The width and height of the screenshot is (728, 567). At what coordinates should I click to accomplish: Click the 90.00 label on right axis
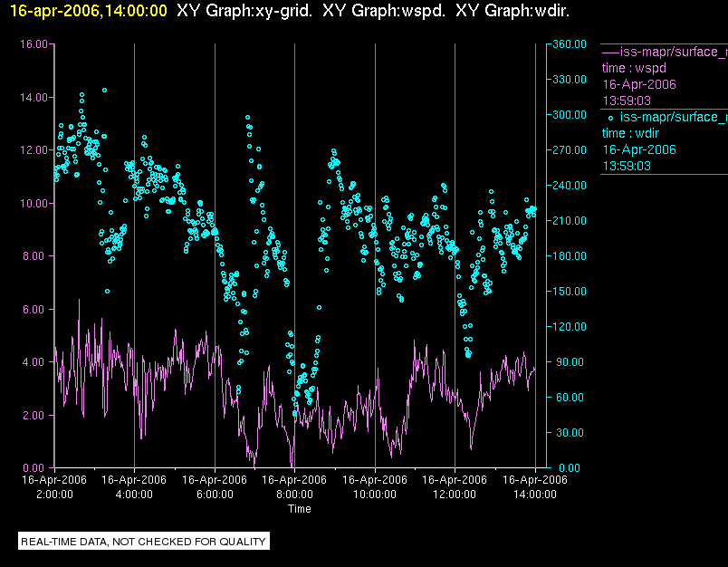571,361
